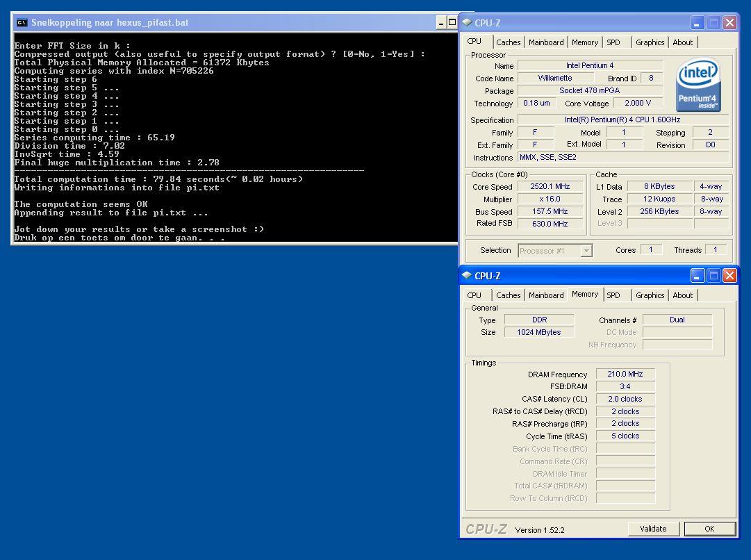Switch to Caches tab in lower CPU-Z window
The height and width of the screenshot is (560, 751).
(x=508, y=295)
